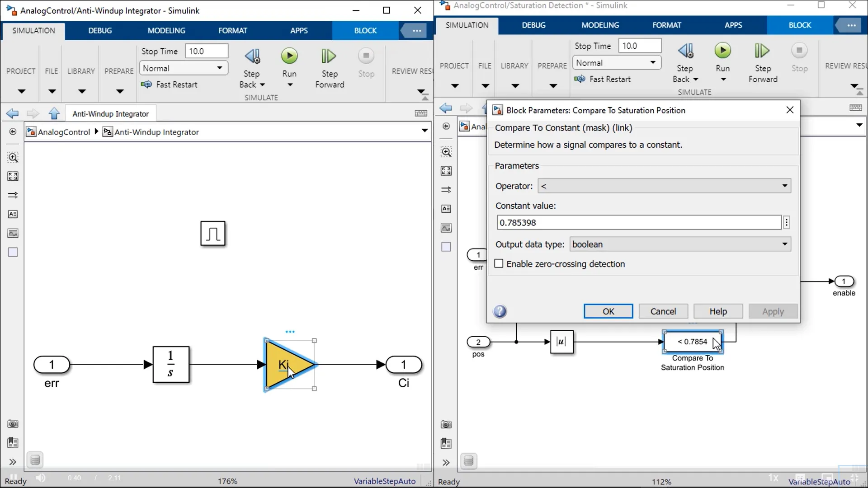Screen dimensions: 868x488
Task: Click Step Forward in right window
Action: coord(762,51)
